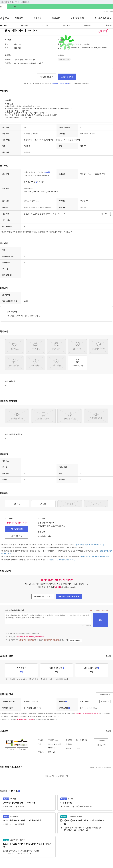
Task: Click the 필기 screening method box
Action: pyautogui.click(x=70, y=504)
